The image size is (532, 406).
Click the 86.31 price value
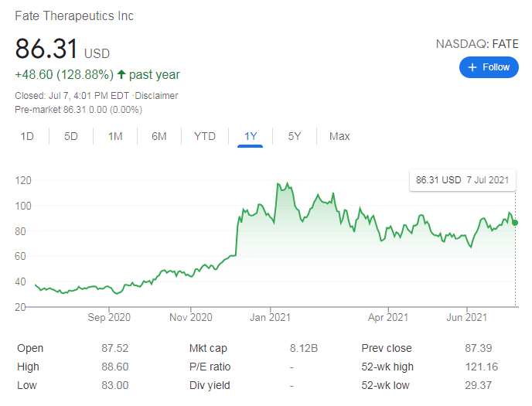coord(46,49)
